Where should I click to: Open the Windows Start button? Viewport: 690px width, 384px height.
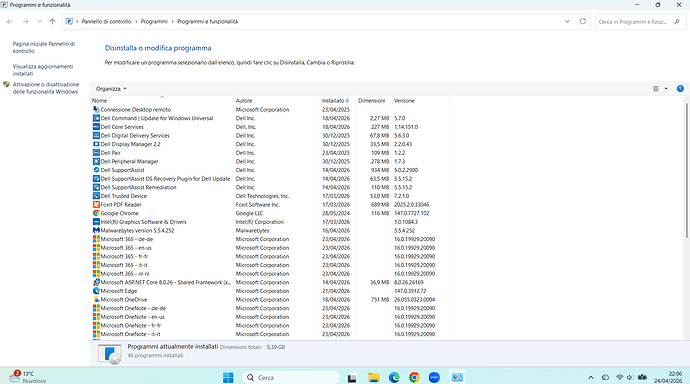[x=228, y=377]
